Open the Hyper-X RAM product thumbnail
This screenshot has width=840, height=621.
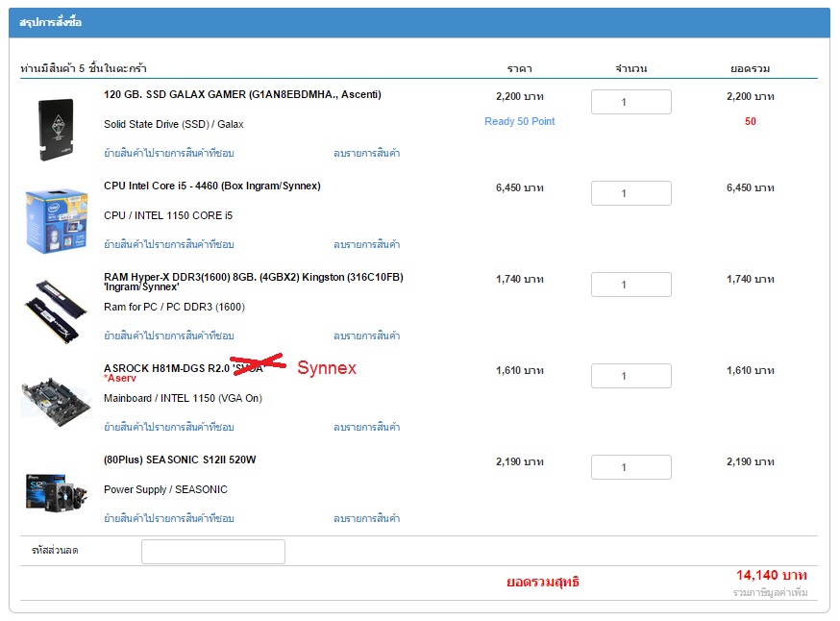coord(56,311)
